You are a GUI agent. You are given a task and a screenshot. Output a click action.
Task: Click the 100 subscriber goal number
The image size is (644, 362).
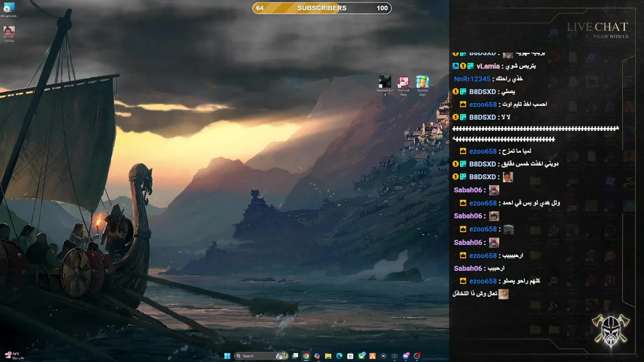382,8
